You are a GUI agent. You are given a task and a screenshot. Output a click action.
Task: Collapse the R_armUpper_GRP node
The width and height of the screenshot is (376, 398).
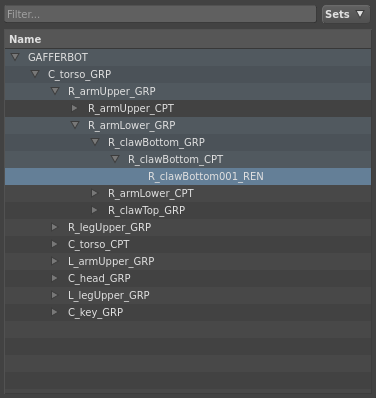click(x=55, y=91)
